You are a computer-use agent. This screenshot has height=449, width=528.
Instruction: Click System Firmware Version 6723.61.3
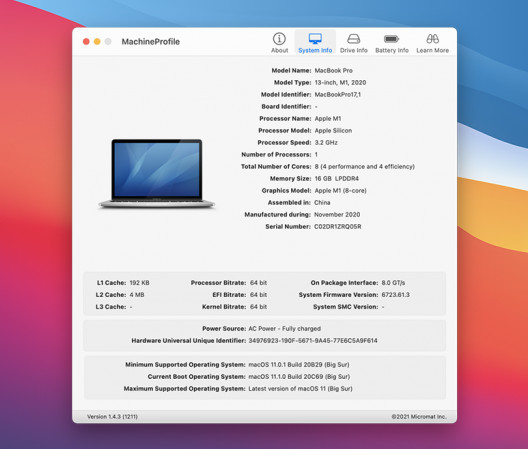tap(395, 295)
